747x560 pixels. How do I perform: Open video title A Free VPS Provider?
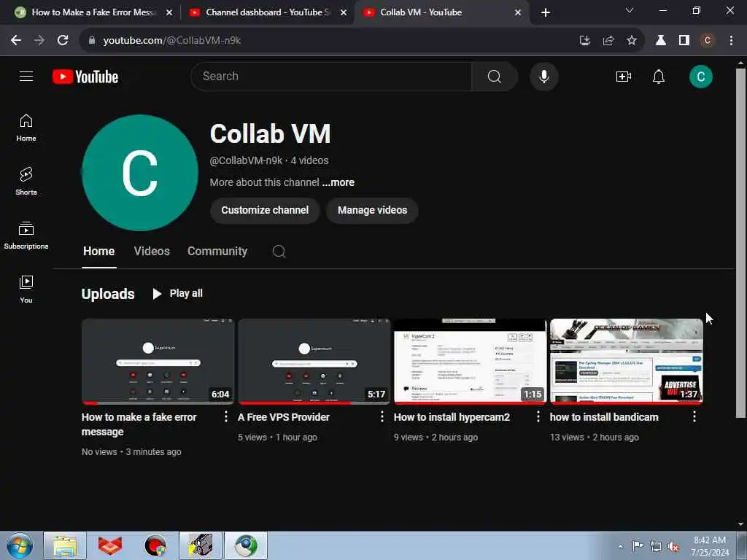coord(284,417)
